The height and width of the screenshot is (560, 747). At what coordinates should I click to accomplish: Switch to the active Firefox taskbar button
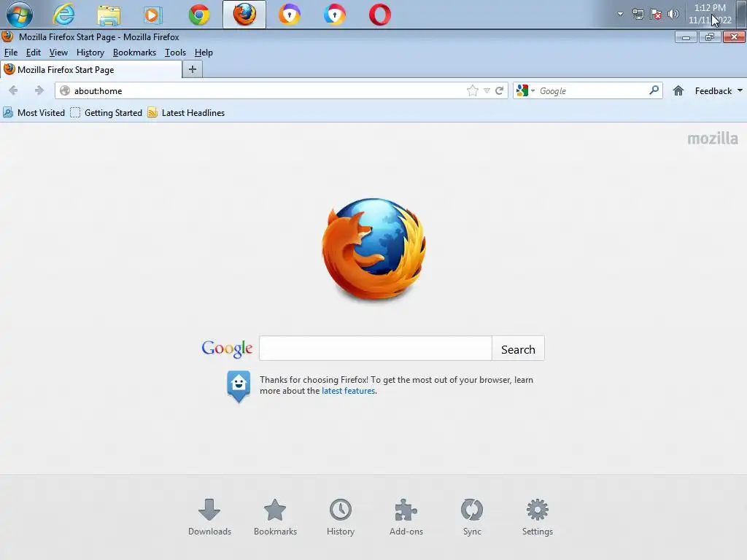click(244, 15)
